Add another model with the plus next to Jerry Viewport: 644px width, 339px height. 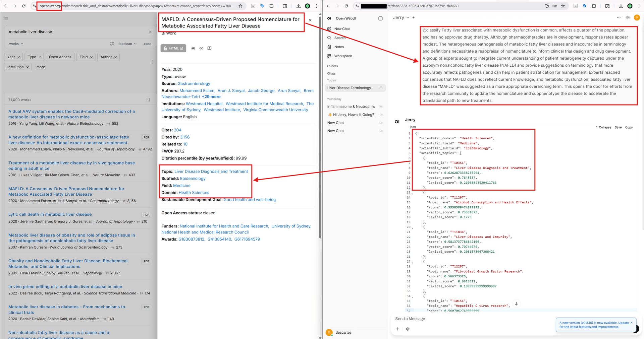pyautogui.click(x=414, y=18)
